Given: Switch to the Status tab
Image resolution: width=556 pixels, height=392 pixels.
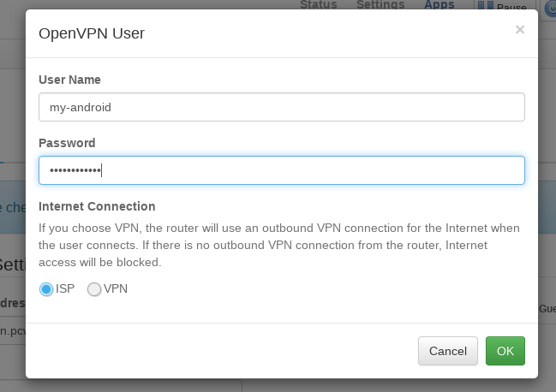Looking at the screenshot, I should 319,4.
